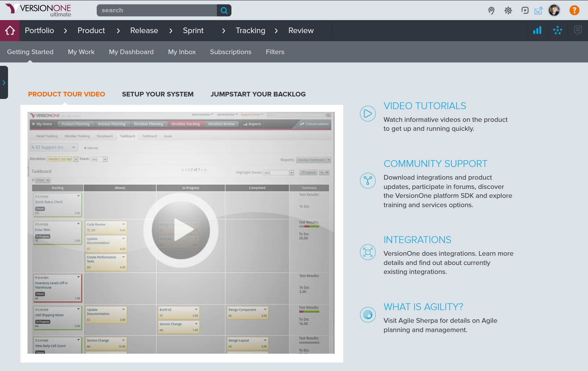Click the square speech-bubble icon beside the gear
This screenshot has height=371, width=588.
pos(525,11)
